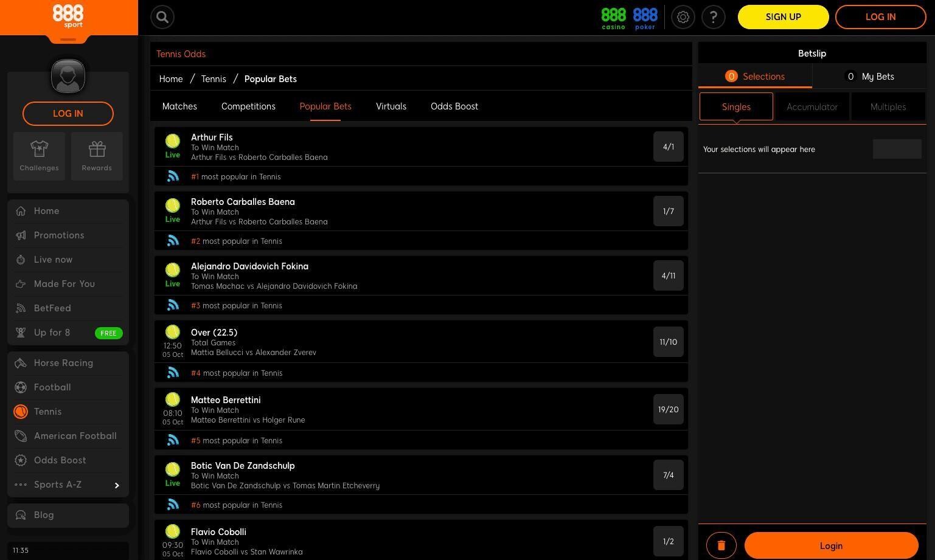Click the Made For You thumbs-up icon

coord(21,284)
